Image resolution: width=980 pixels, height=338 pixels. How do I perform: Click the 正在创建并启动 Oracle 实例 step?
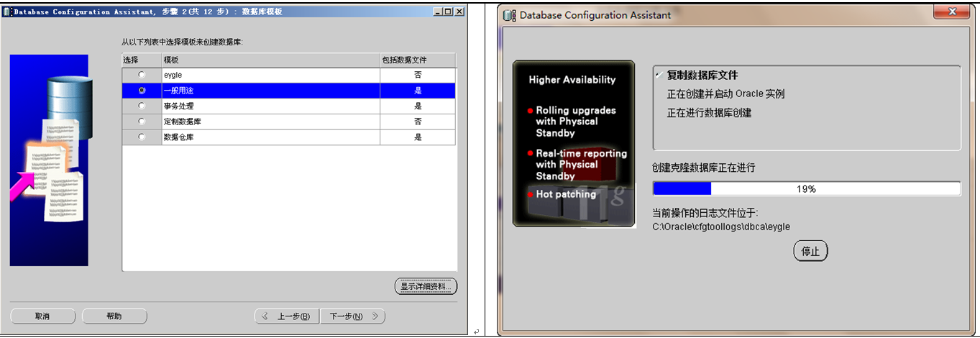(x=725, y=93)
